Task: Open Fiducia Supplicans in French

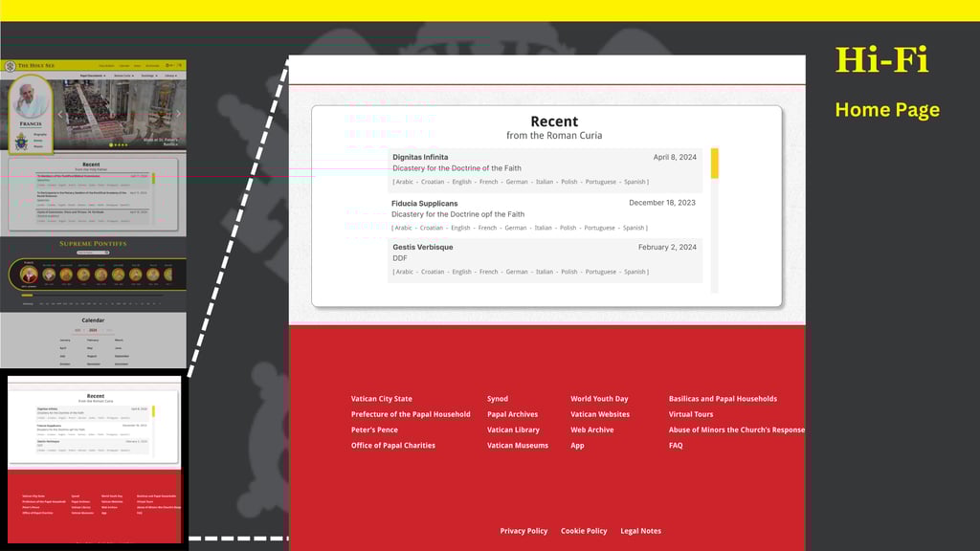Action: point(487,228)
